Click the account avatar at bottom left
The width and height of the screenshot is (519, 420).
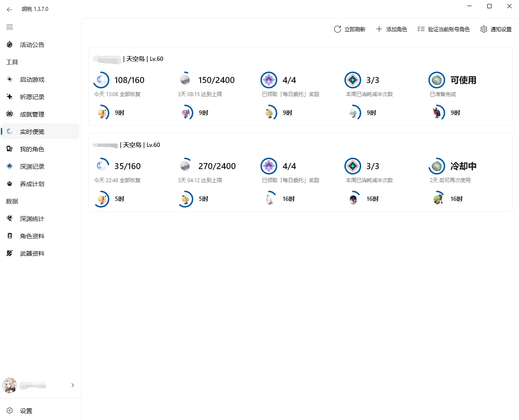coord(10,385)
